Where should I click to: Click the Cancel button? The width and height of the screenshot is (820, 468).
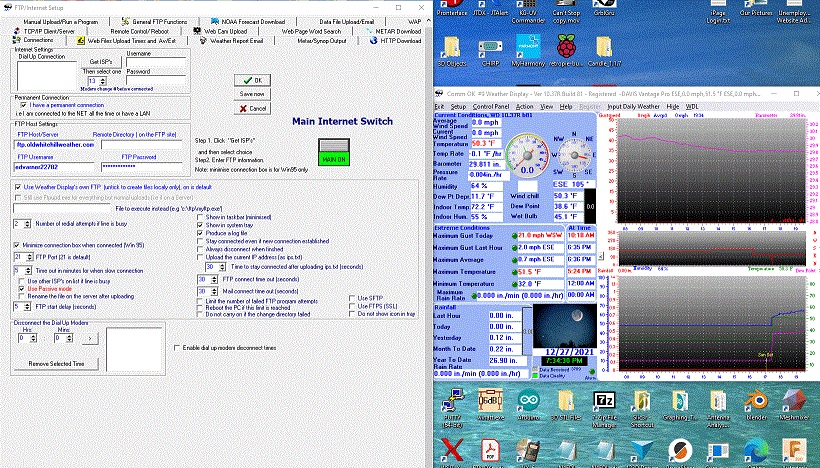coord(252,108)
